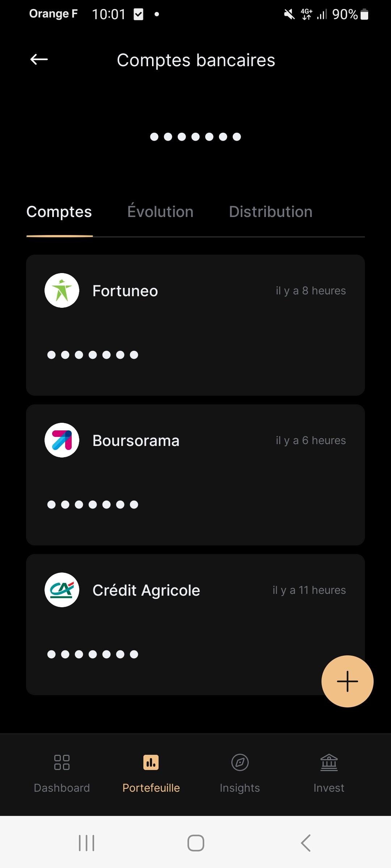
Task: Select the Portefeuille chart icon
Action: coord(151,762)
